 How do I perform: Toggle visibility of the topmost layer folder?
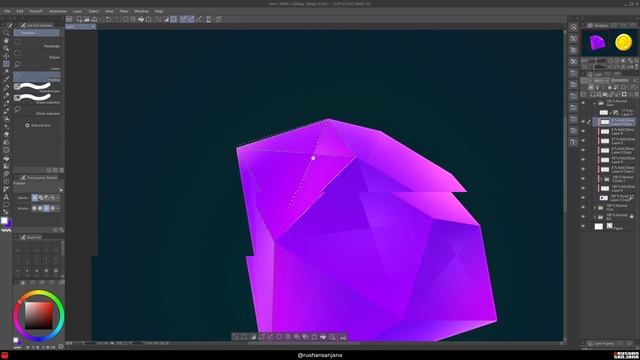pos(583,103)
